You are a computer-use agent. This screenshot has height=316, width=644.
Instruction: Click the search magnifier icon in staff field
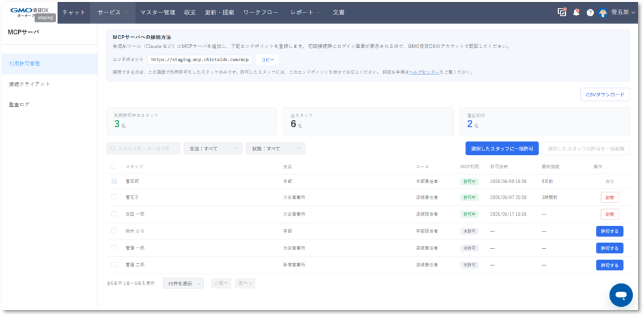113,149
